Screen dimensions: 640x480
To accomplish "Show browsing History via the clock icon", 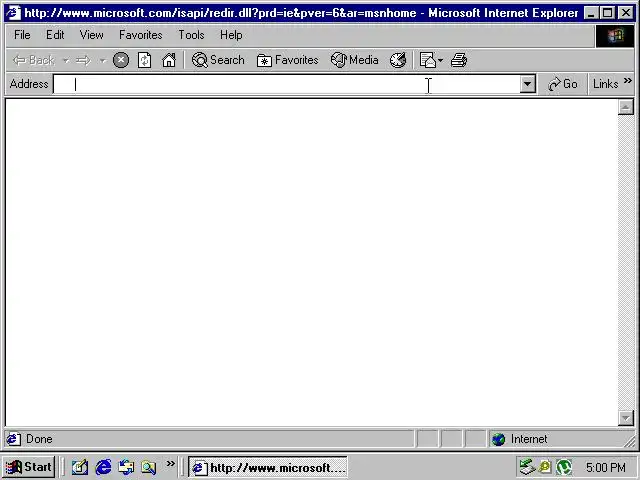I will pyautogui.click(x=398, y=60).
